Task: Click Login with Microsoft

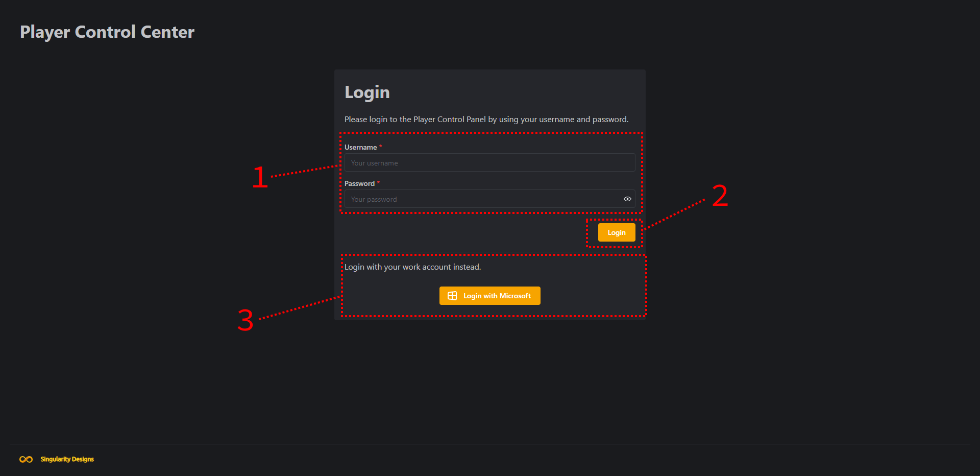Action: tap(489, 296)
